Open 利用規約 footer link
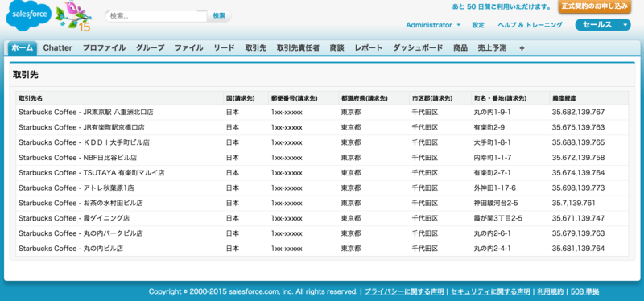Screen dimensions: 644x301 click(550, 292)
